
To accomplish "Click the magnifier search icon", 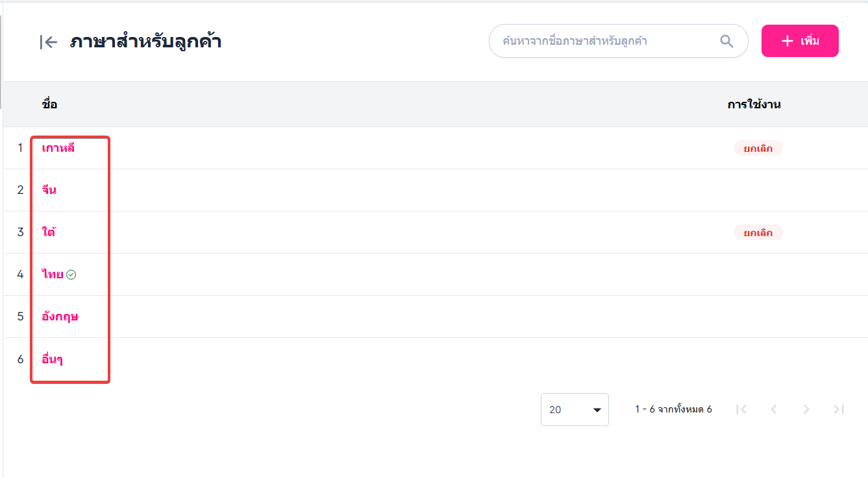I will point(726,42).
